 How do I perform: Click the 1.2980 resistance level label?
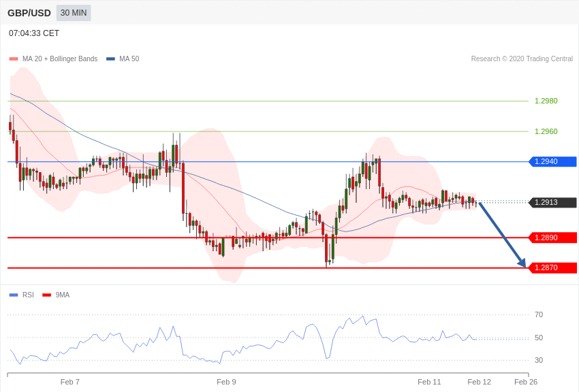point(546,101)
